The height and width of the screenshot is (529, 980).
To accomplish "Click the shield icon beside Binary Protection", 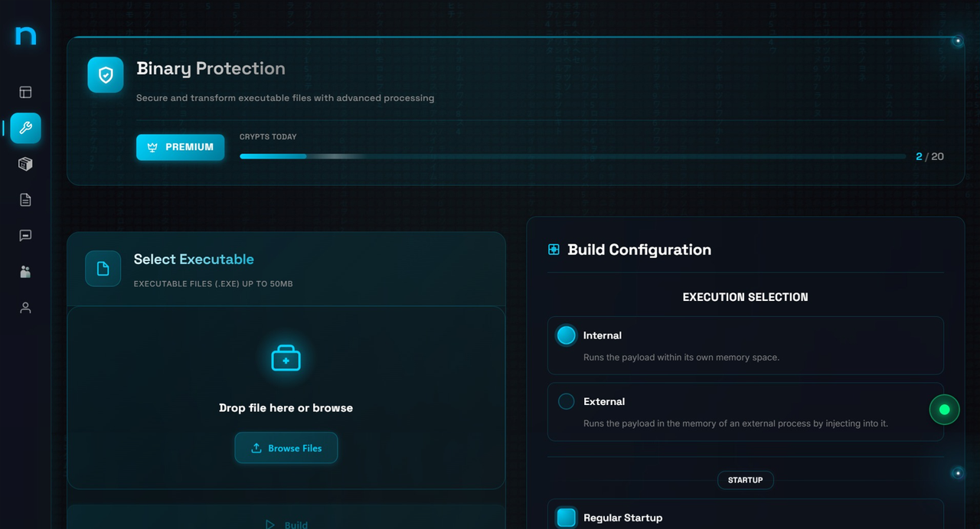I will point(106,75).
